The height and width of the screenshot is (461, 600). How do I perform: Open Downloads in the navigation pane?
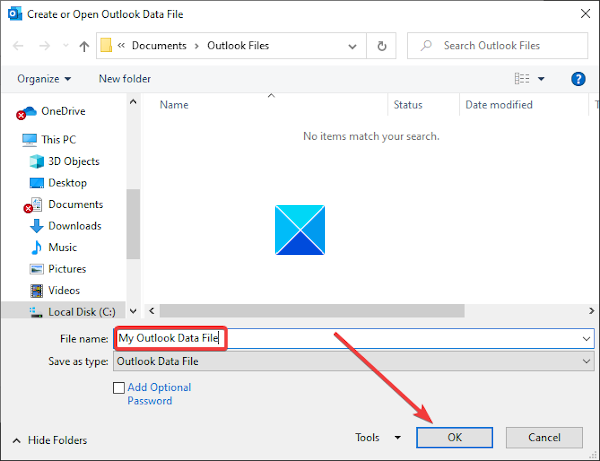75,226
